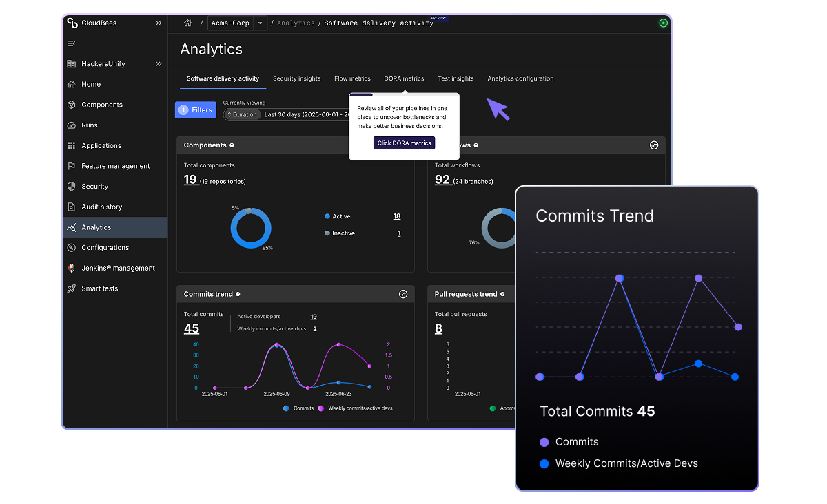827x504 pixels.
Task: Switch to Flow metrics tab
Action: 352,78
